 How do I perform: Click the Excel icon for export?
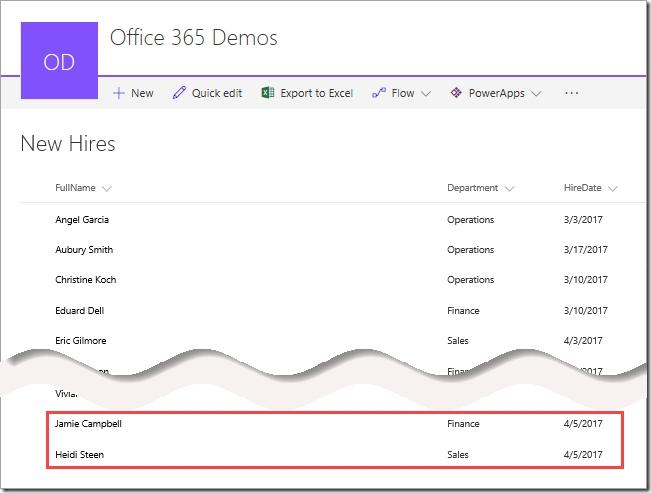coord(267,93)
